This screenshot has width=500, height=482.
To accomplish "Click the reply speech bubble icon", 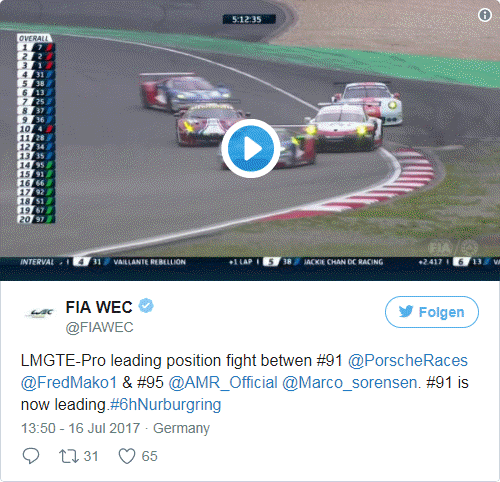I will coord(31,456).
